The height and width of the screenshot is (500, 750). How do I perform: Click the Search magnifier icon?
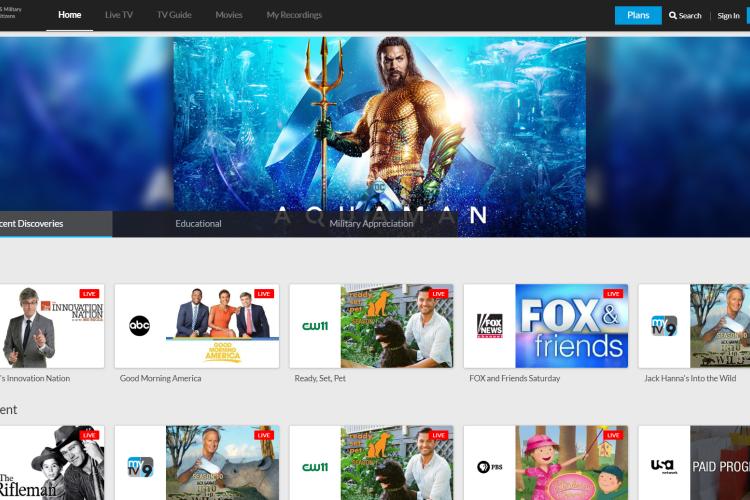673,15
